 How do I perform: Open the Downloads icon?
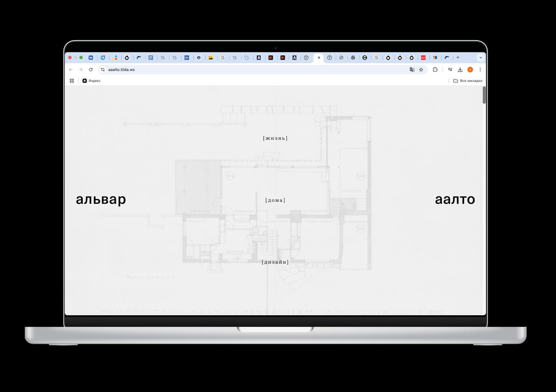(460, 69)
